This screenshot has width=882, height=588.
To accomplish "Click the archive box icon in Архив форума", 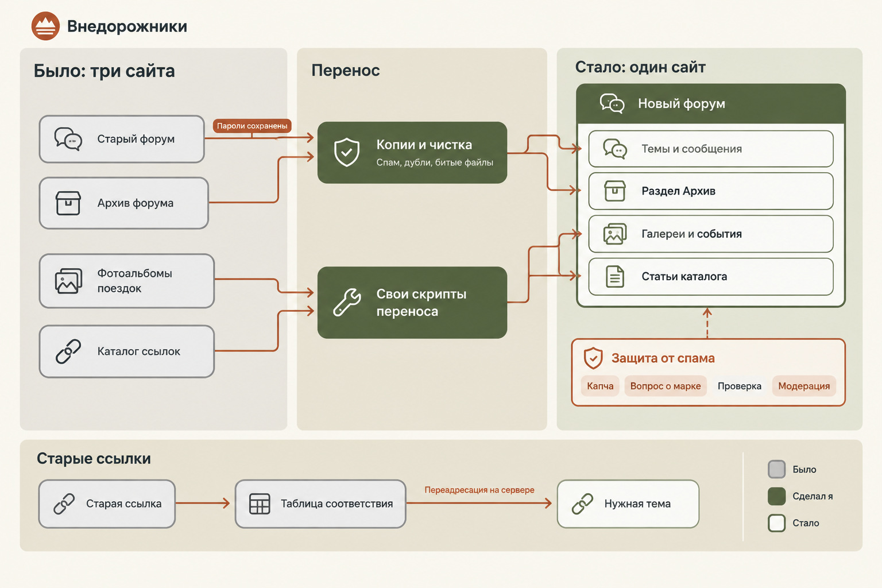I will (x=68, y=203).
